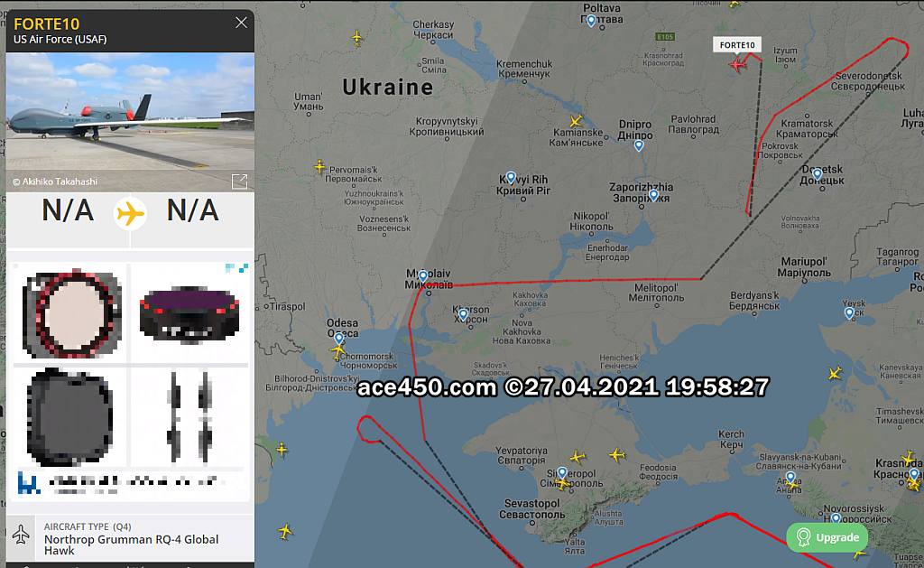Select the Odesa airport pin marker

[x=339, y=338]
